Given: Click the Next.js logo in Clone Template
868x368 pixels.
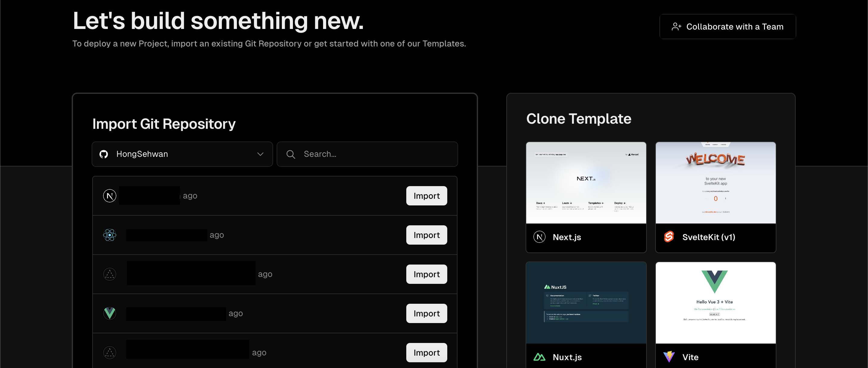Looking at the screenshot, I should (539, 237).
